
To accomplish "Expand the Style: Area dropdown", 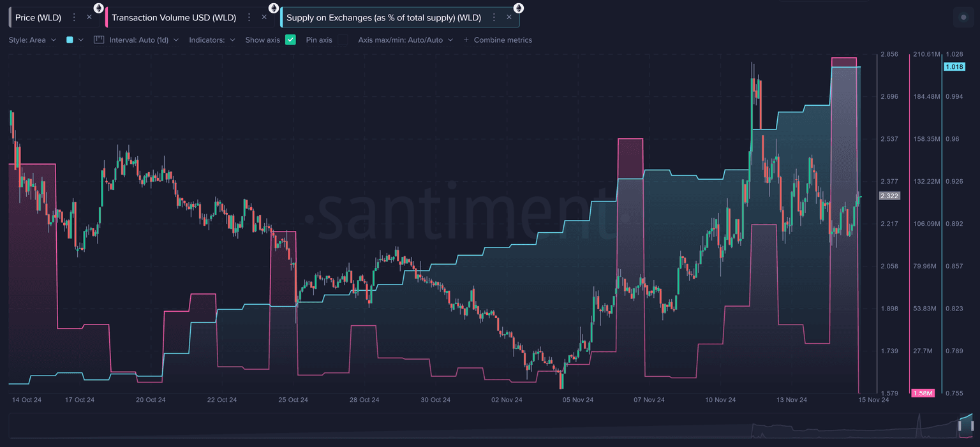I will 32,40.
